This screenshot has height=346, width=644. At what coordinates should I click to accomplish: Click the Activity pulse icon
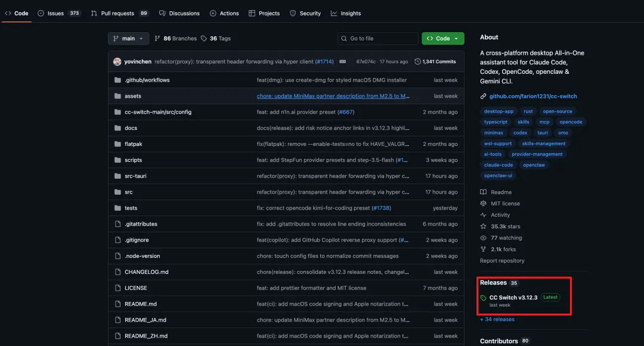click(484, 215)
